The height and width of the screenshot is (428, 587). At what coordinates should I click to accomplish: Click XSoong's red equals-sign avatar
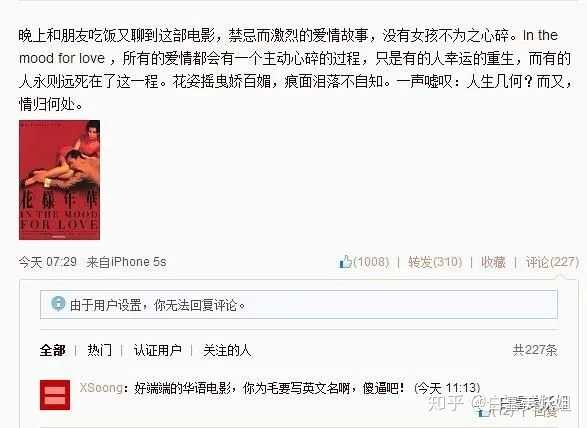(x=55, y=395)
